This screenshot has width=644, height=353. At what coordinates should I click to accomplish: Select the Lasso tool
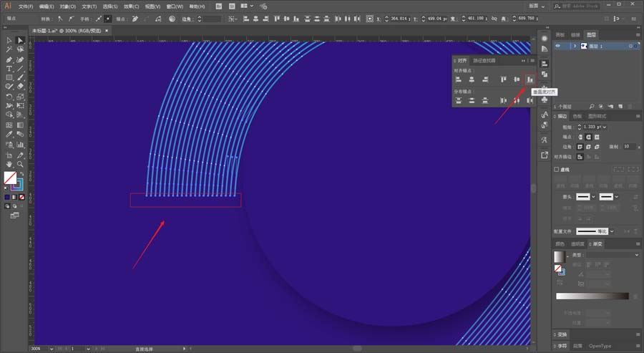(x=20, y=49)
